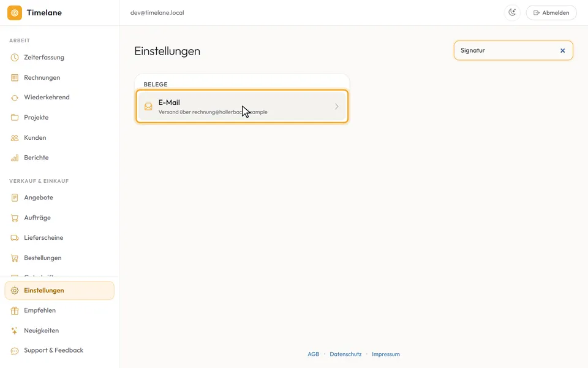Click the Wiederkehrend refresh icon
The image size is (588, 368).
pos(15,98)
